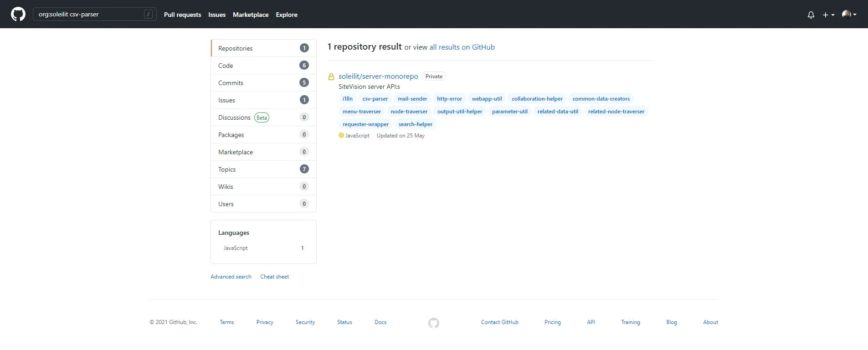
Task: Open user avatar account menu
Action: tap(849, 14)
